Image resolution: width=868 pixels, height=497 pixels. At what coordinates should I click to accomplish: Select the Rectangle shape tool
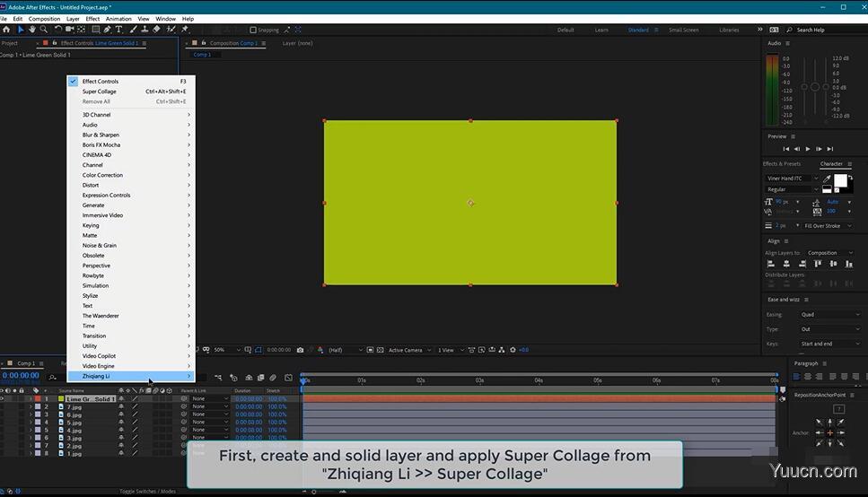(x=96, y=30)
